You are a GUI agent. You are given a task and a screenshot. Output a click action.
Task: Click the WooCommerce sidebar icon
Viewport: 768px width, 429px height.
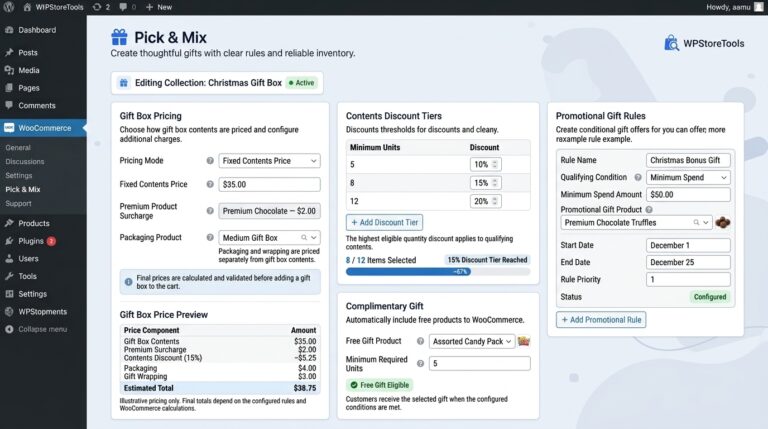pyautogui.click(x=9, y=128)
